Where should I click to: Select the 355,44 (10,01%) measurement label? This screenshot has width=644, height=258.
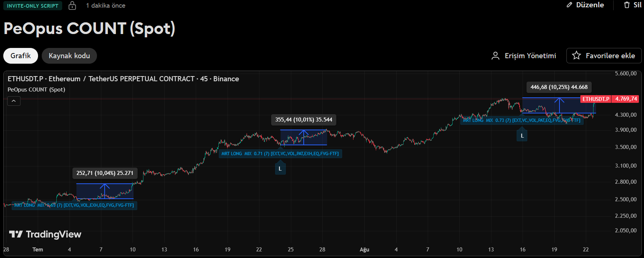coord(304,120)
